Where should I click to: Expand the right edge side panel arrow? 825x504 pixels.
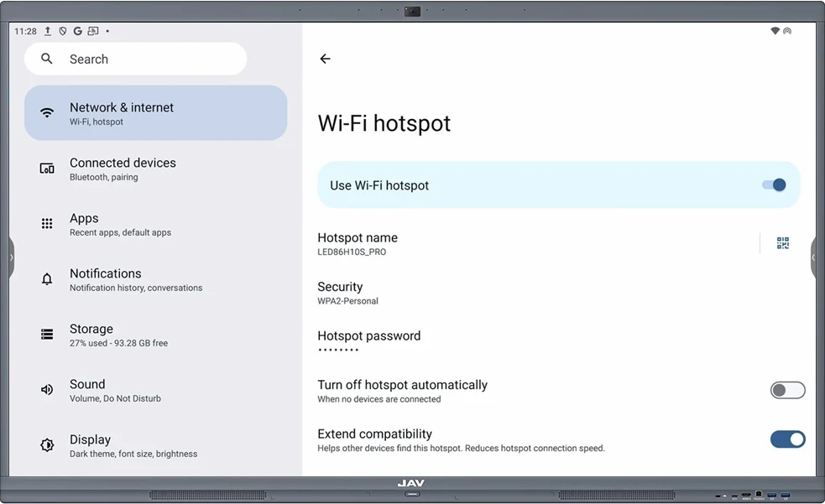coord(814,257)
